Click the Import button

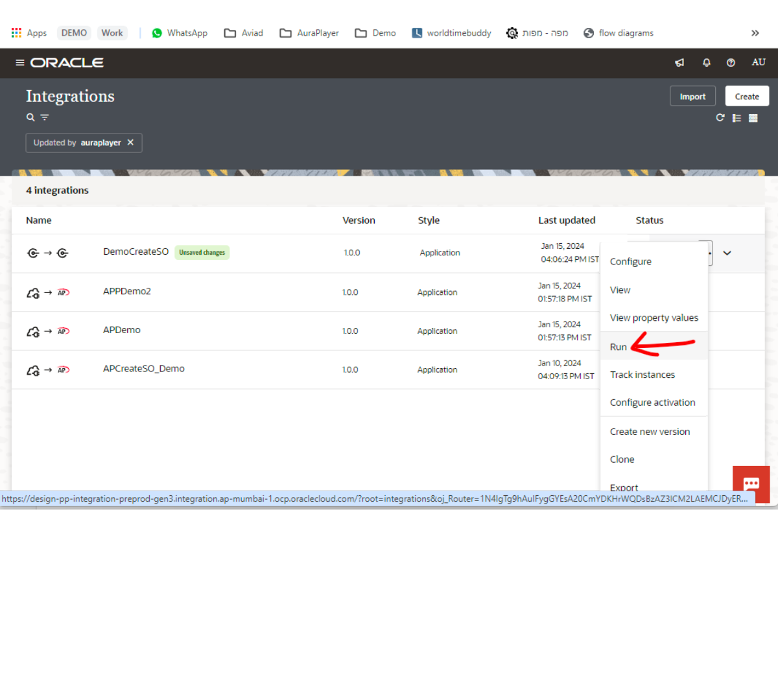[692, 96]
